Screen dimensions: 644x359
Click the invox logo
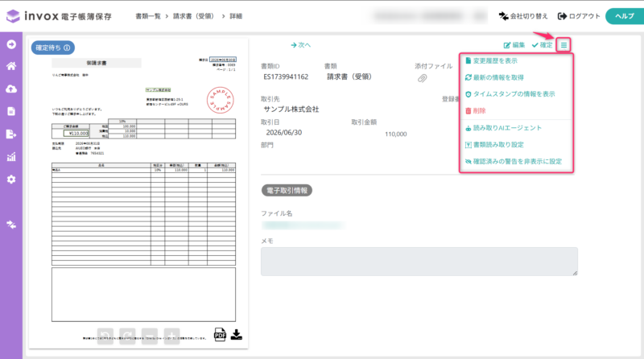pos(59,16)
